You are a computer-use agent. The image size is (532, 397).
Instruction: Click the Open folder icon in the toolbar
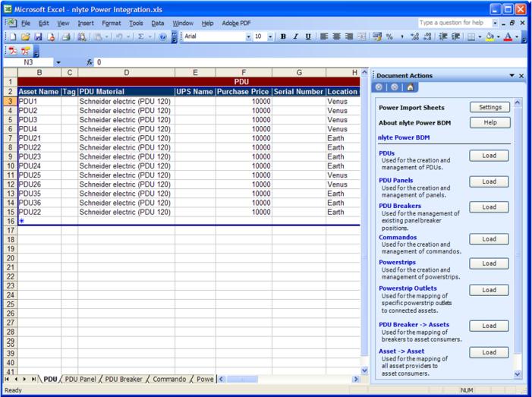(26, 36)
